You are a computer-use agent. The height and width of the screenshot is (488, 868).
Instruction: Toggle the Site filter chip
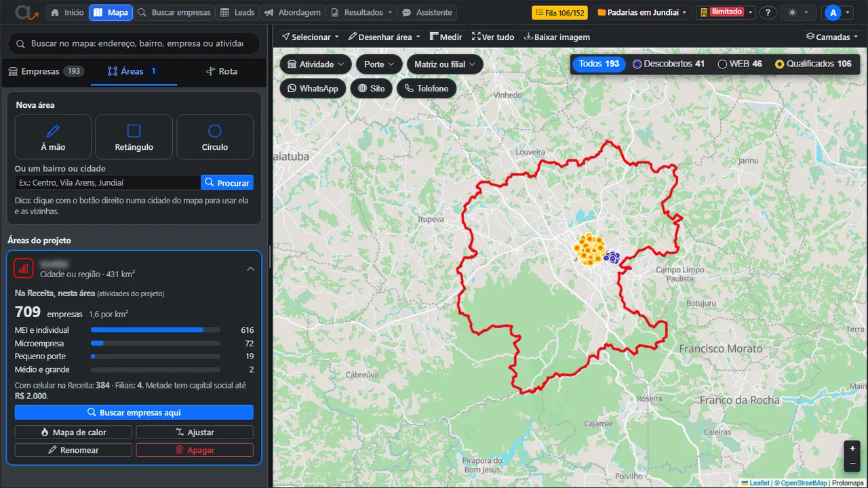(372, 88)
